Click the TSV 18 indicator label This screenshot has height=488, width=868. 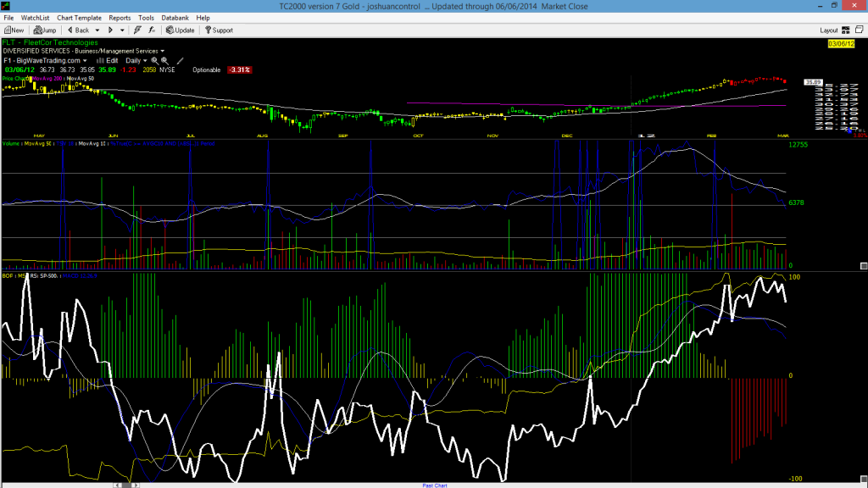click(x=64, y=144)
